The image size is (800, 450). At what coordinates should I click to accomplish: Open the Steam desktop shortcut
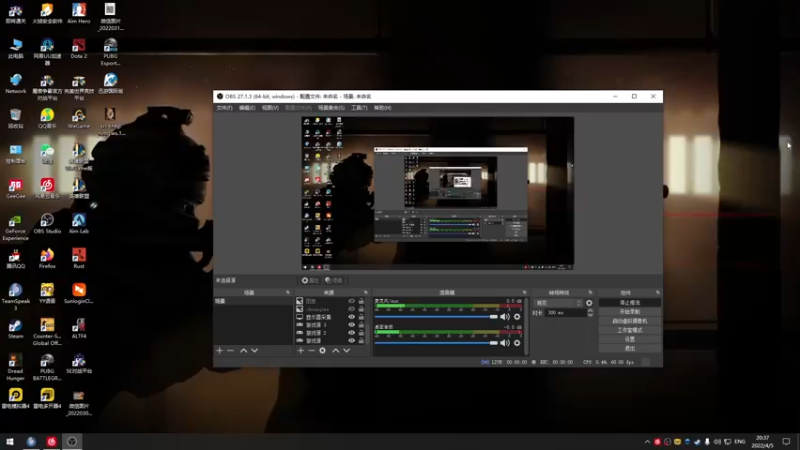point(15,329)
